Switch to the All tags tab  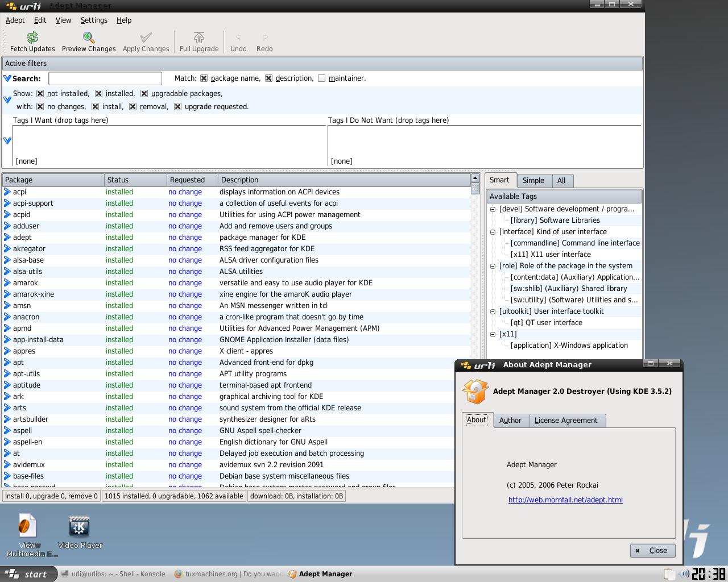(561, 181)
